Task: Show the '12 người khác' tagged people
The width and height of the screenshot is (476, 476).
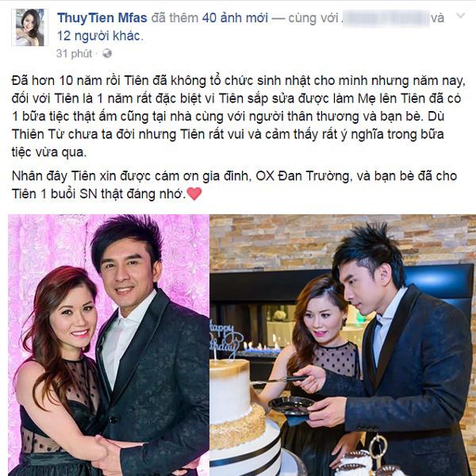Action: (x=99, y=36)
